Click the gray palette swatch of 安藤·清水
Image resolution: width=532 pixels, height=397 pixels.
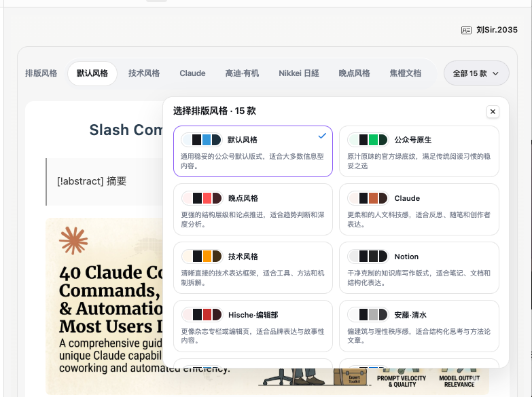[373, 315]
